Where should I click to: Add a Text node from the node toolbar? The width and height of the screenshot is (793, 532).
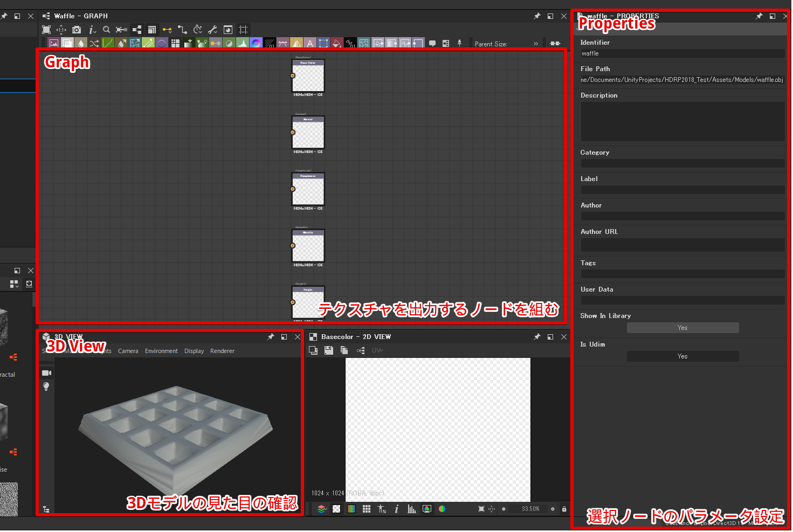(310, 44)
